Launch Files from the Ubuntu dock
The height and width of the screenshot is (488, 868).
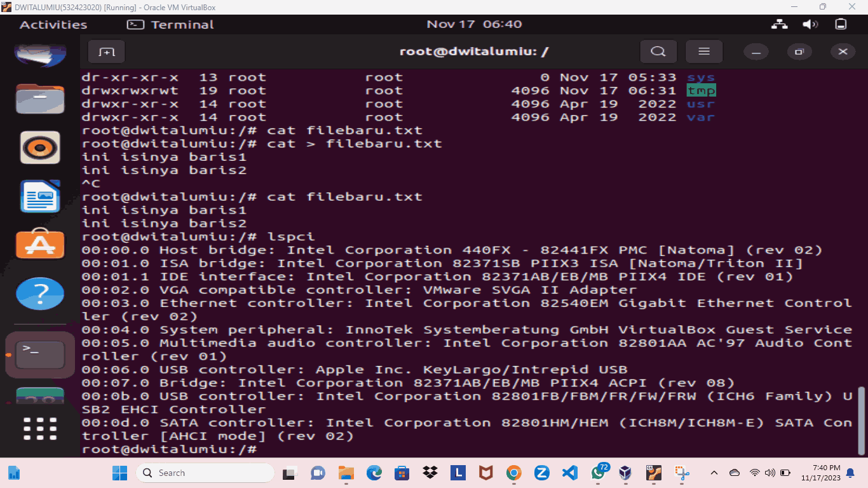(x=40, y=100)
